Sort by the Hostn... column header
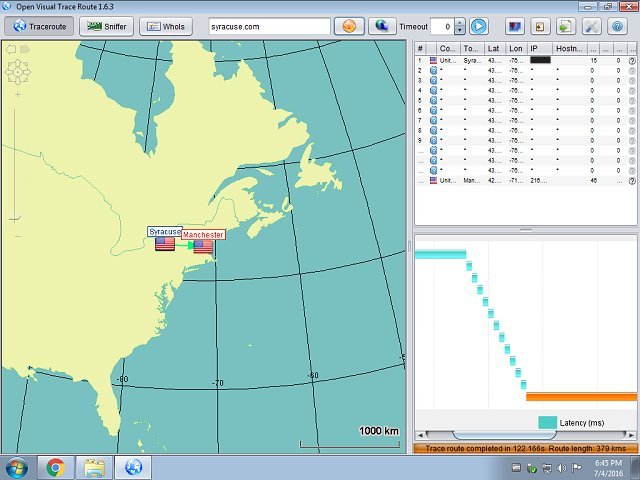 click(x=569, y=49)
